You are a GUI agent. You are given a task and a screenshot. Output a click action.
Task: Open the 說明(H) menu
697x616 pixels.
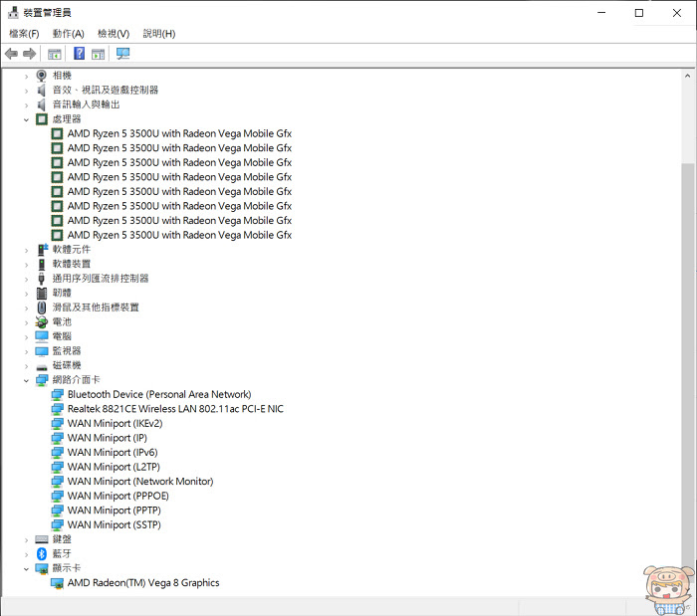tap(159, 34)
